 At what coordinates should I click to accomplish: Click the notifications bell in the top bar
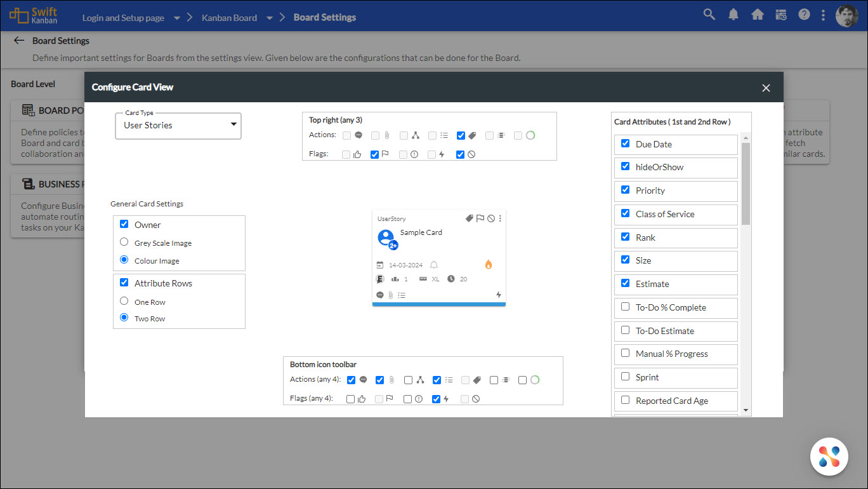coord(733,13)
